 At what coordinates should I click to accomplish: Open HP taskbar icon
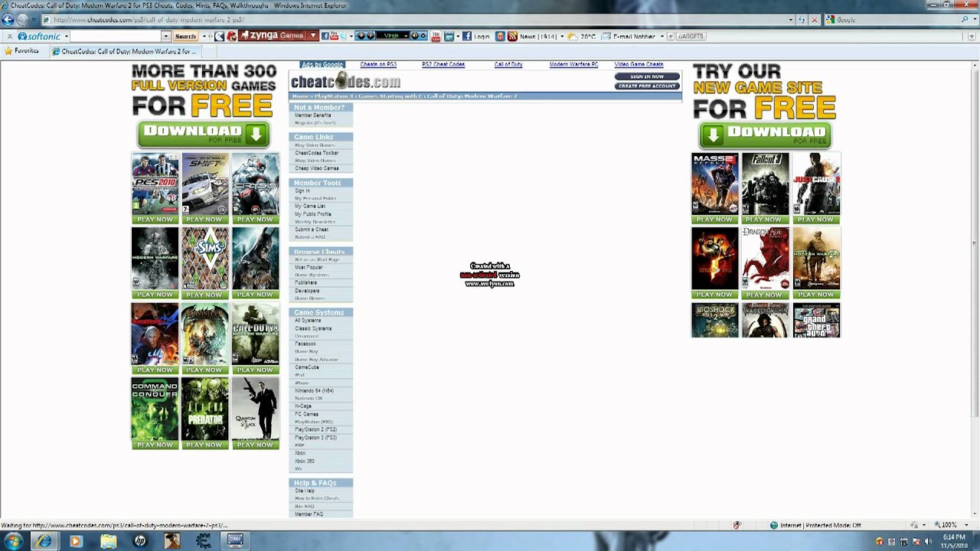140,541
